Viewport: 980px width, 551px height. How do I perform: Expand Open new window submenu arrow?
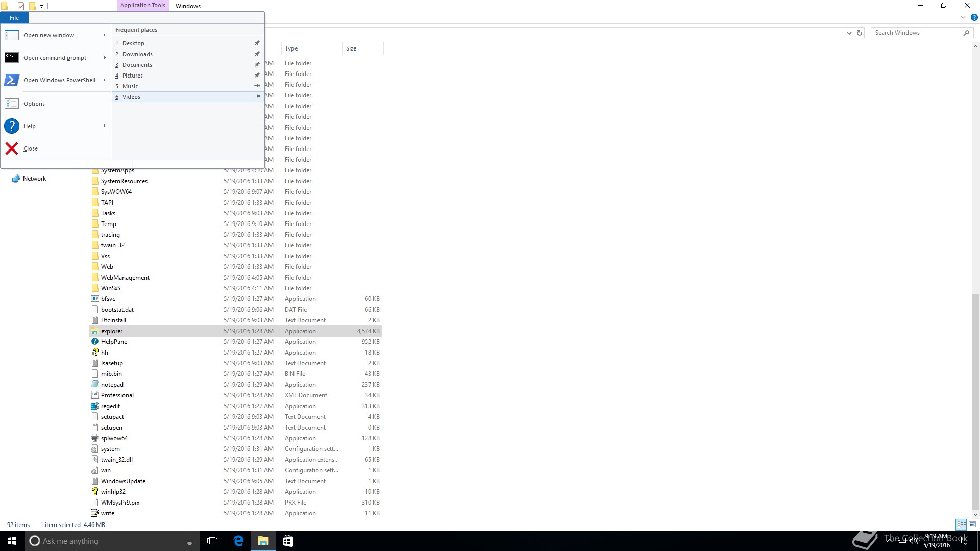[104, 35]
